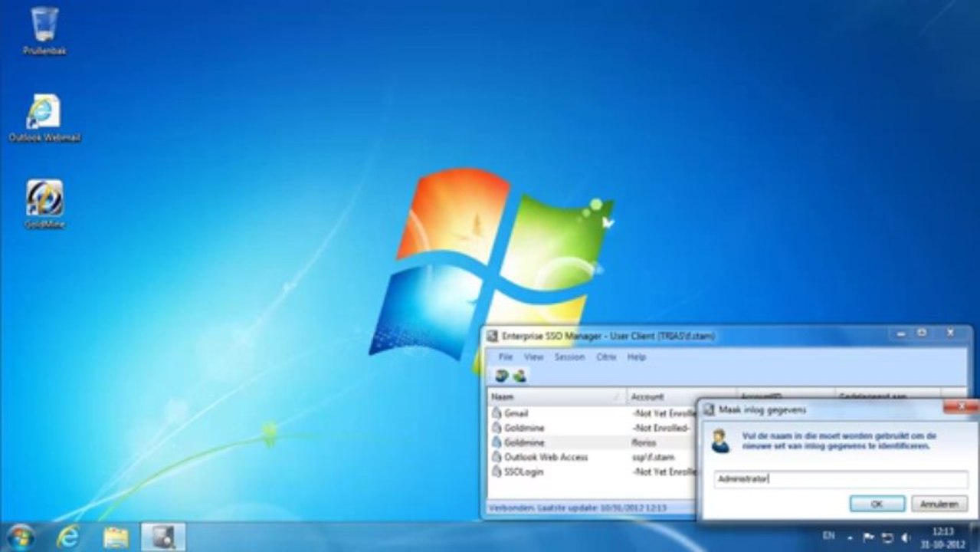The width and height of the screenshot is (980, 552).
Task: Click the globe toolbar icon in SSO Manager
Action: 501,376
